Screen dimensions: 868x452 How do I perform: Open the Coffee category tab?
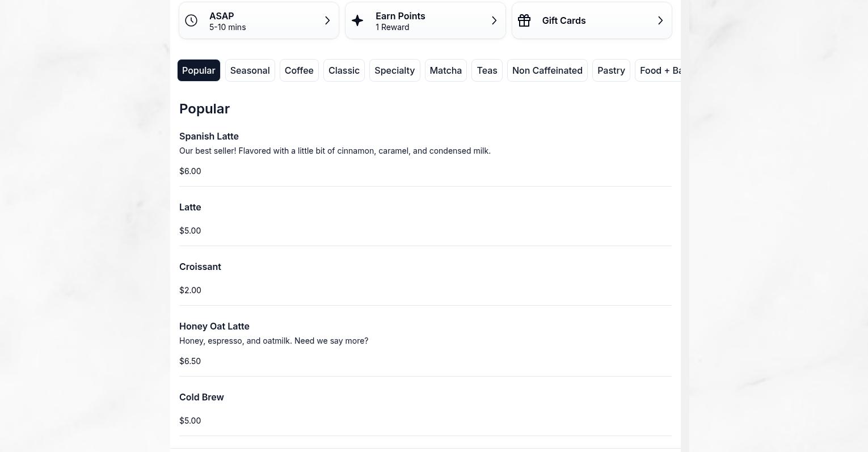(299, 70)
